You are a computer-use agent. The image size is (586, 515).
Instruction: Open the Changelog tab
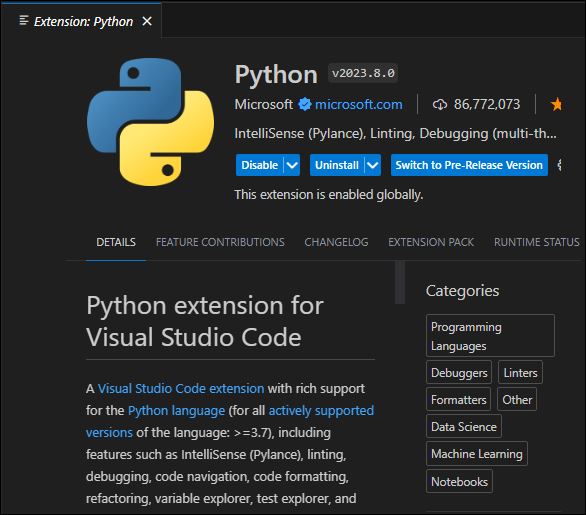pyautogui.click(x=336, y=242)
